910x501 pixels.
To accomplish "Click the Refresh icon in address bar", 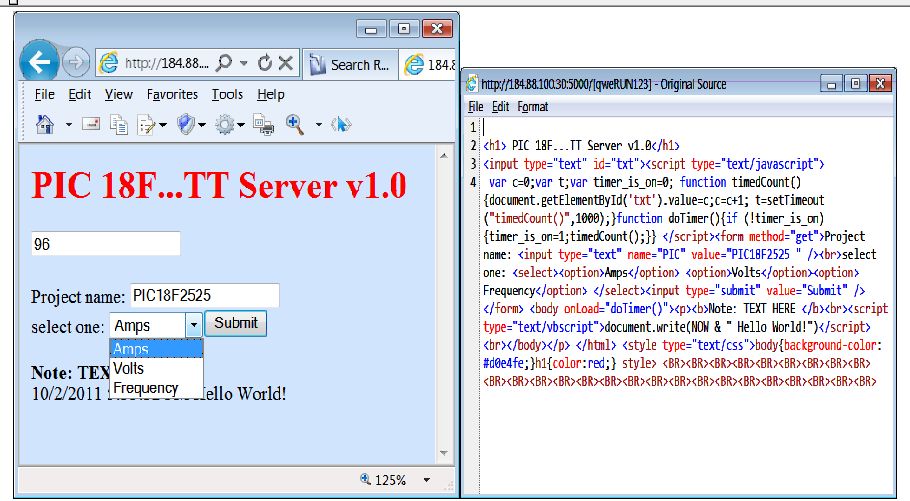I will click(x=265, y=64).
